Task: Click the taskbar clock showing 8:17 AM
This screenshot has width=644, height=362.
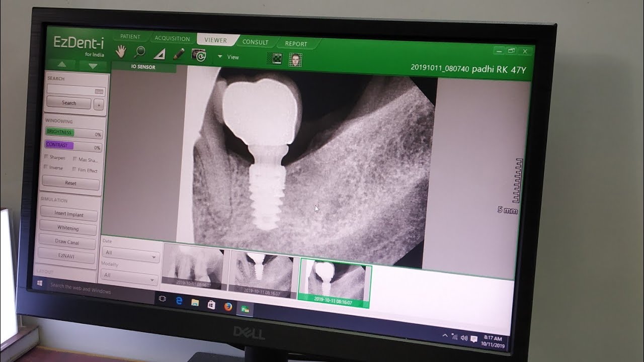Action: click(494, 342)
